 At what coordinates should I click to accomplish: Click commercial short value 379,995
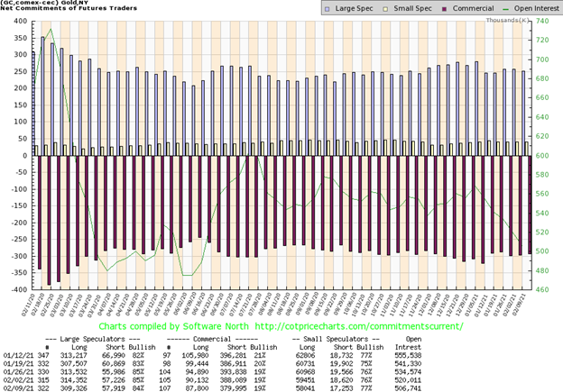[x=234, y=388]
